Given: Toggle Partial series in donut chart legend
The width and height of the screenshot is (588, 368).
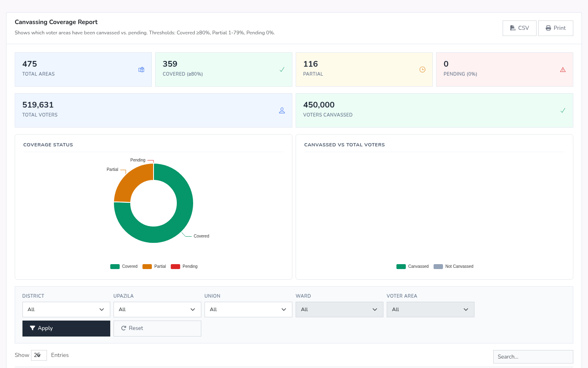Looking at the screenshot, I should tap(154, 266).
